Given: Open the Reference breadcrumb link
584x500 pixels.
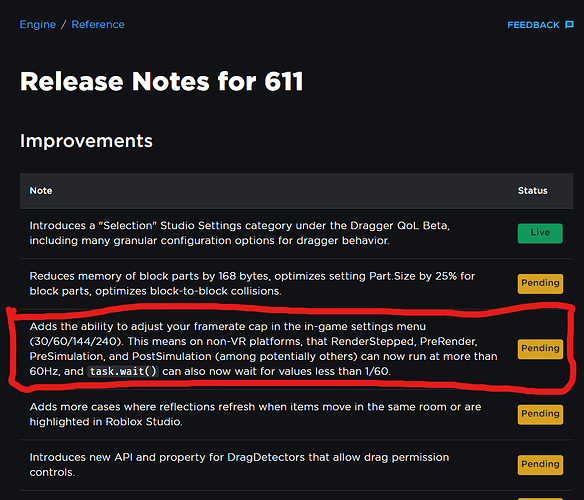Looking at the screenshot, I should pos(98,25).
